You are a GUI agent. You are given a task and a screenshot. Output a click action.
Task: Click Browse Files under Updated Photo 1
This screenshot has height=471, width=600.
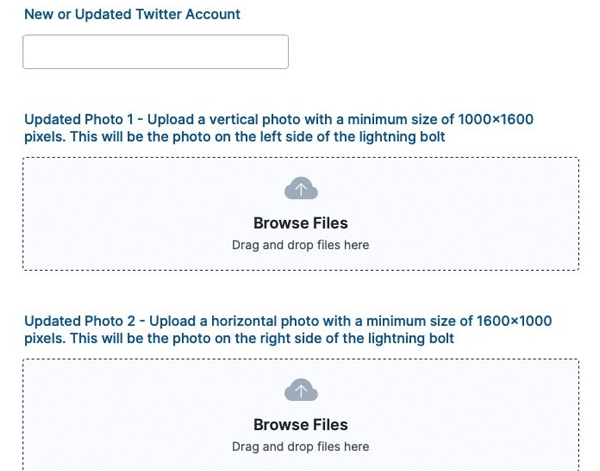[x=300, y=223]
